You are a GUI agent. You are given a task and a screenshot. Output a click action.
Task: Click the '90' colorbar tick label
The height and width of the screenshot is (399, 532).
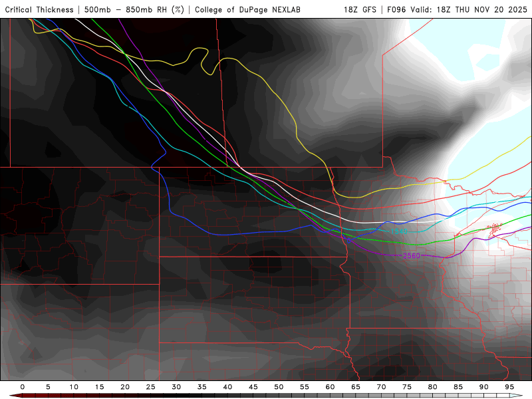pos(484,387)
